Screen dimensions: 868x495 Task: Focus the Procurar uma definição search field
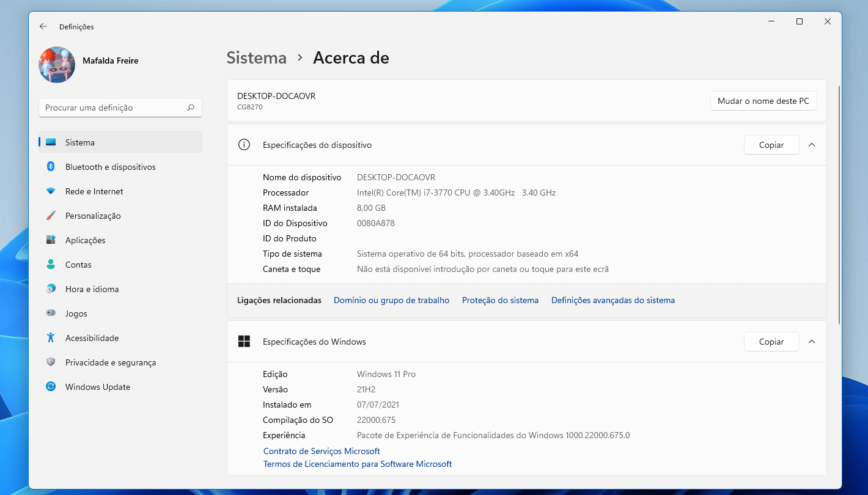(120, 108)
